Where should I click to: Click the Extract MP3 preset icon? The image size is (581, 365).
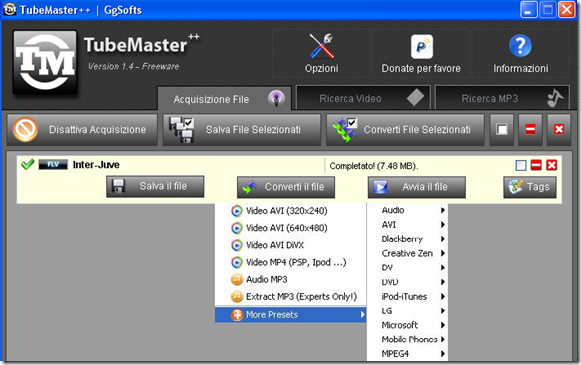(237, 296)
